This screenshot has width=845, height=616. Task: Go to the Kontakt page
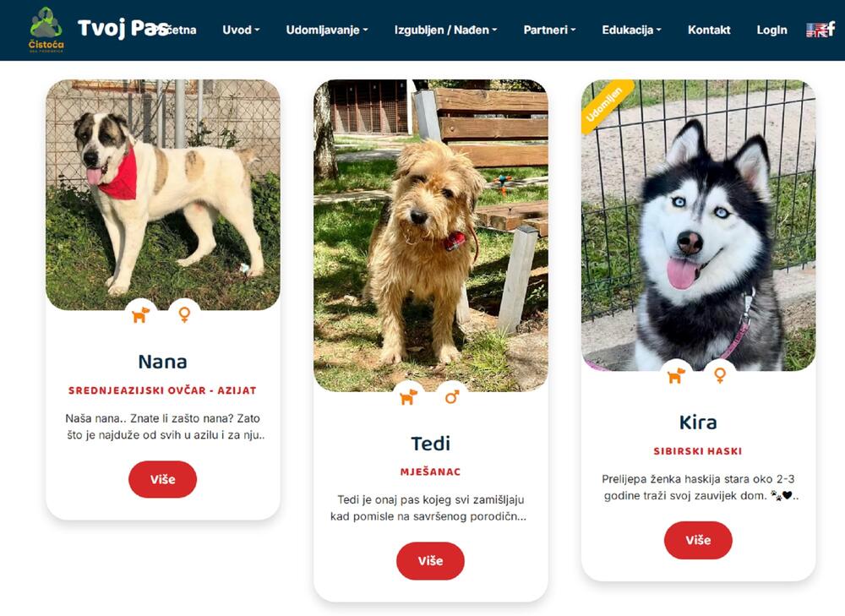pos(709,30)
